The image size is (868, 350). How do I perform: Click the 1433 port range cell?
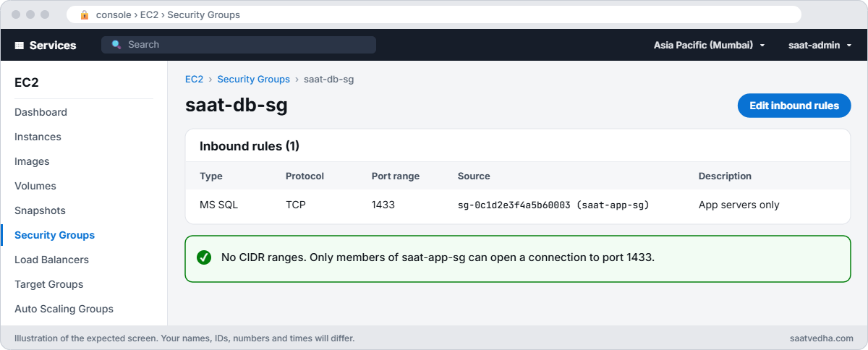(x=383, y=205)
